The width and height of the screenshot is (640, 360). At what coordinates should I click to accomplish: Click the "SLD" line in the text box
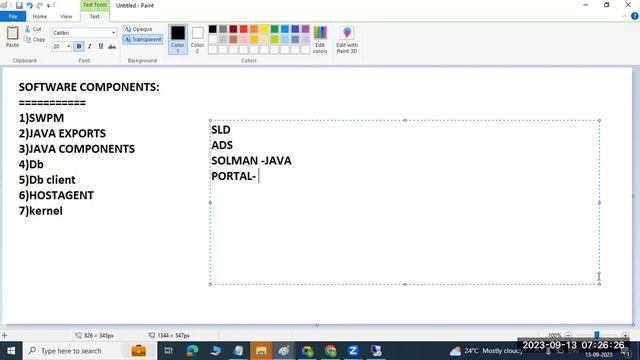(x=221, y=130)
